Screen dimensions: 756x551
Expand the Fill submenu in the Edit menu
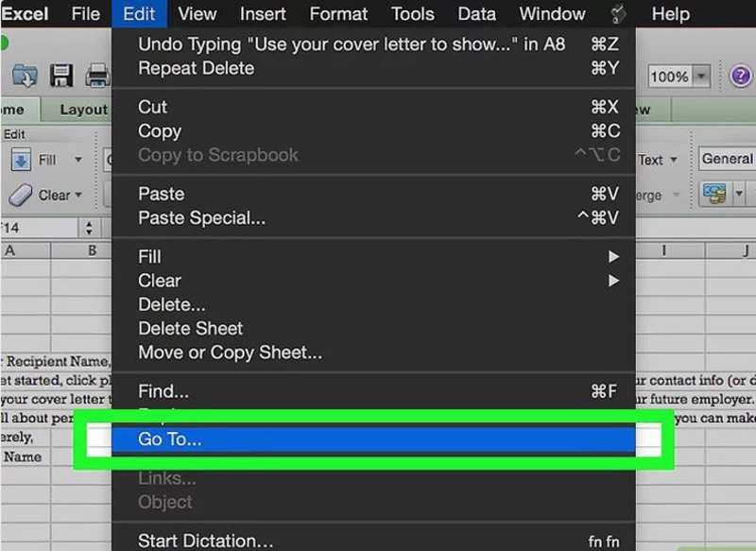coord(613,256)
